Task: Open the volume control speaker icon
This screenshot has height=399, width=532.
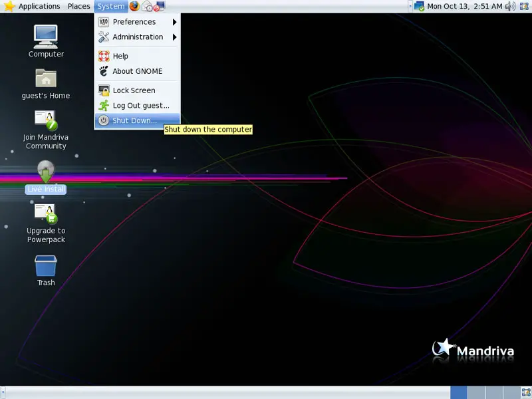Action: 510,6
